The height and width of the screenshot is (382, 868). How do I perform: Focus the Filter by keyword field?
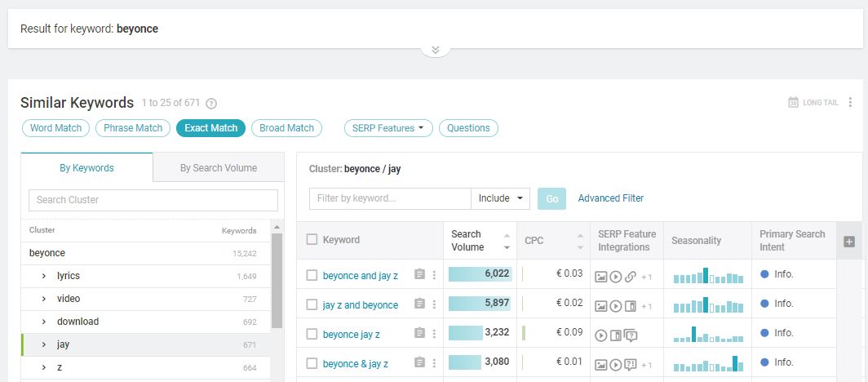(390, 198)
